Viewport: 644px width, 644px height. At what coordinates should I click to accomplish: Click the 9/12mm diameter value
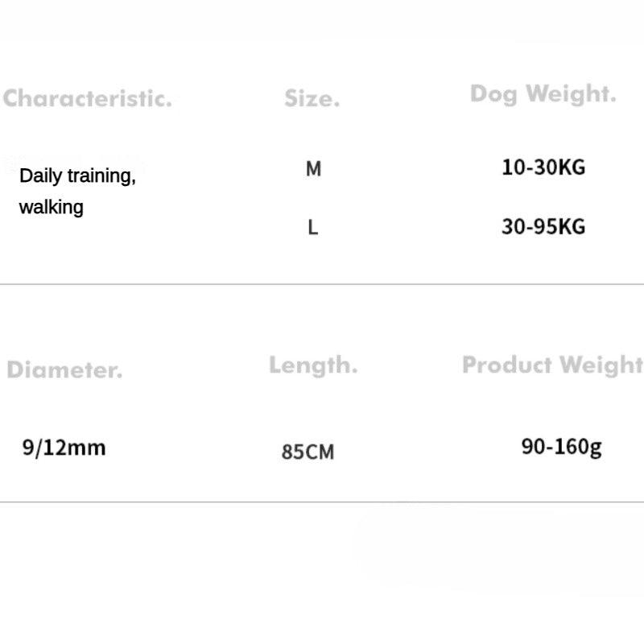click(x=64, y=447)
